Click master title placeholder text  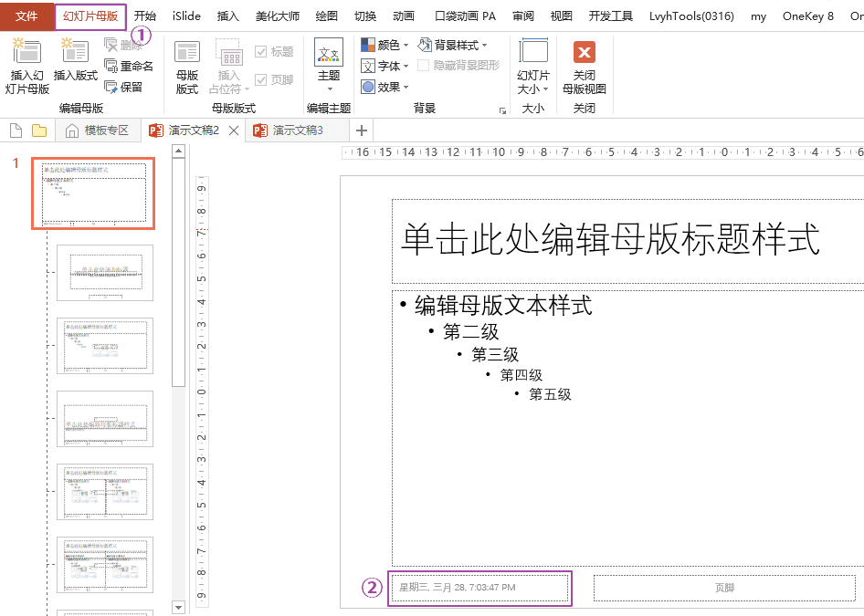pyautogui.click(x=610, y=239)
